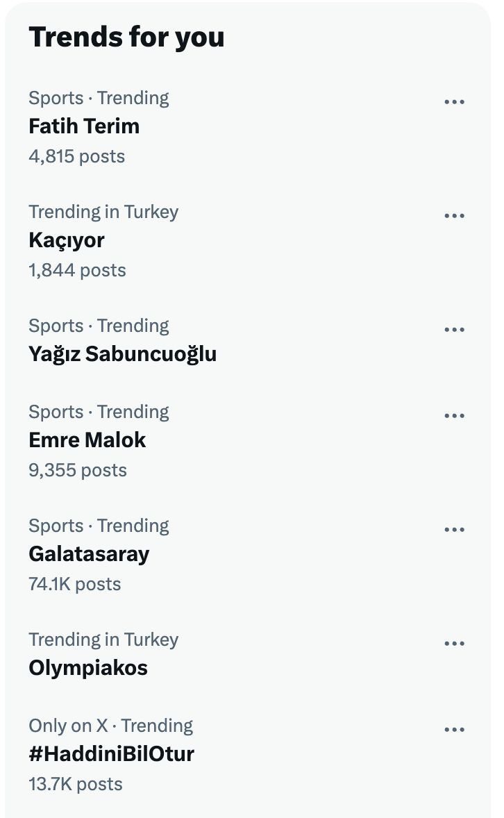Viewport: 504px width, 818px height.
Task: Click the 74.1K posts count
Action: tap(75, 584)
